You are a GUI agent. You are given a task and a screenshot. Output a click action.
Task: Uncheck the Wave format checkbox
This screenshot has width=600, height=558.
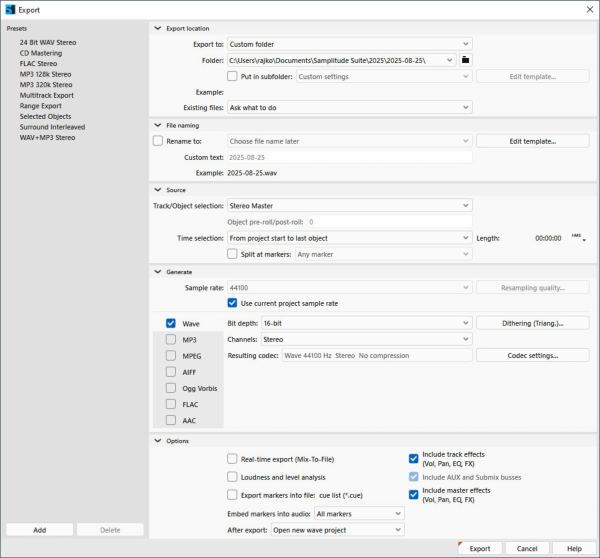(x=171, y=323)
